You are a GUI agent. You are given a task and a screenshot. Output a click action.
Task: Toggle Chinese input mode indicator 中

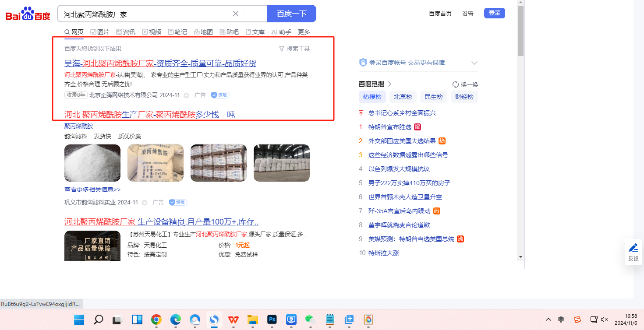pos(561,319)
